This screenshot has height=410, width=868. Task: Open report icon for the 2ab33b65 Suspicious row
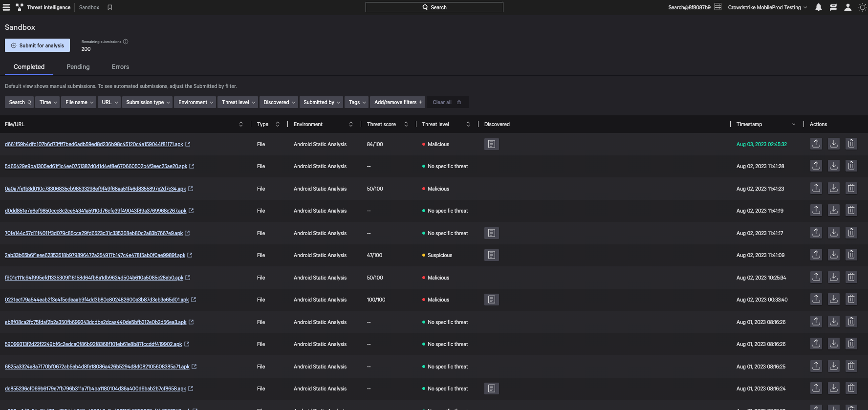492,255
